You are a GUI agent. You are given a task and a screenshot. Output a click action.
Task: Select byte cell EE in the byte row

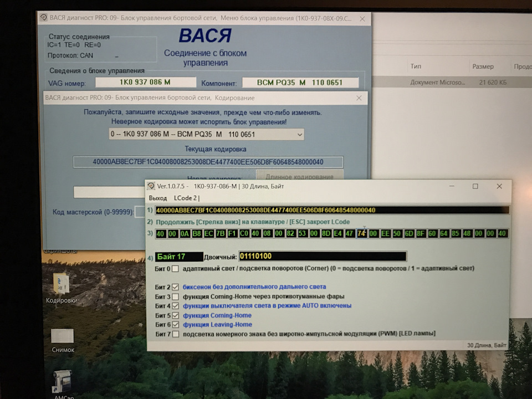pos(385,233)
